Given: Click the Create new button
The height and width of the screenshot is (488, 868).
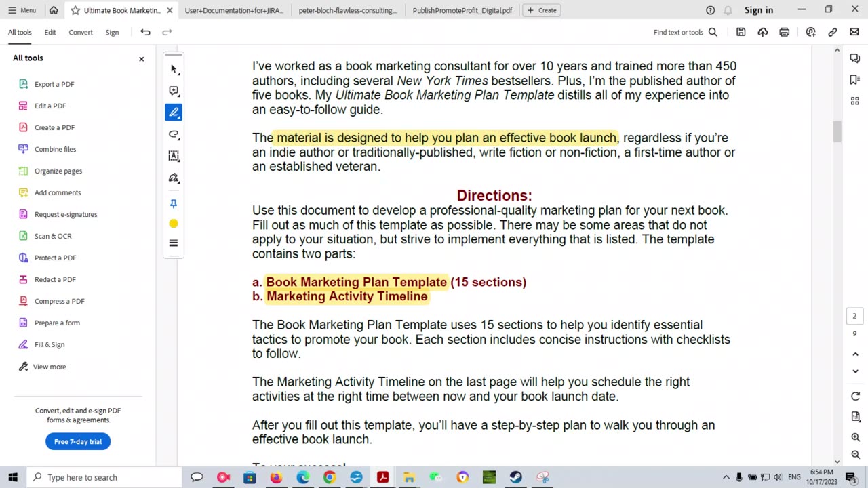Looking at the screenshot, I should coord(542,10).
